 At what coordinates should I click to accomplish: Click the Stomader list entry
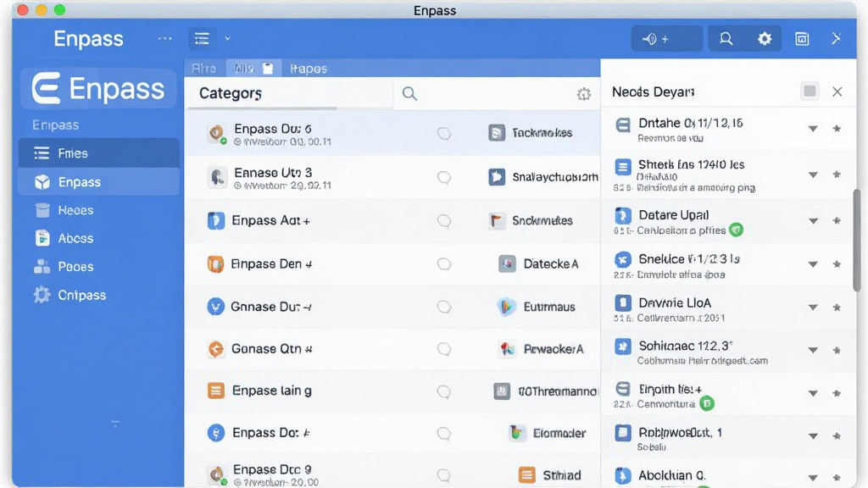547,433
